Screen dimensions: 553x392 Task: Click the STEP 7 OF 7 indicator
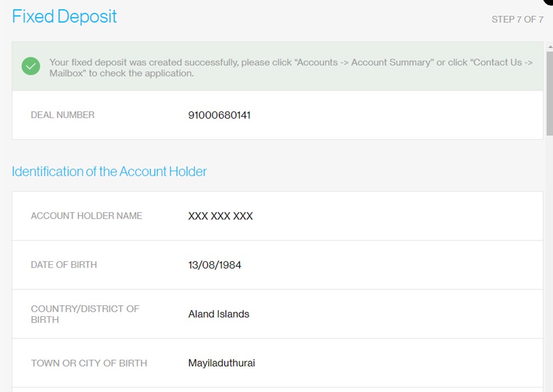point(517,19)
